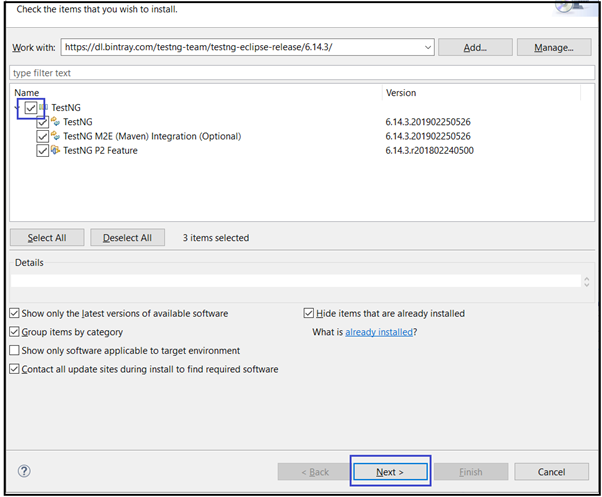602x497 pixels.
Task: Open the Work with URL dropdown arrow
Action: point(428,47)
